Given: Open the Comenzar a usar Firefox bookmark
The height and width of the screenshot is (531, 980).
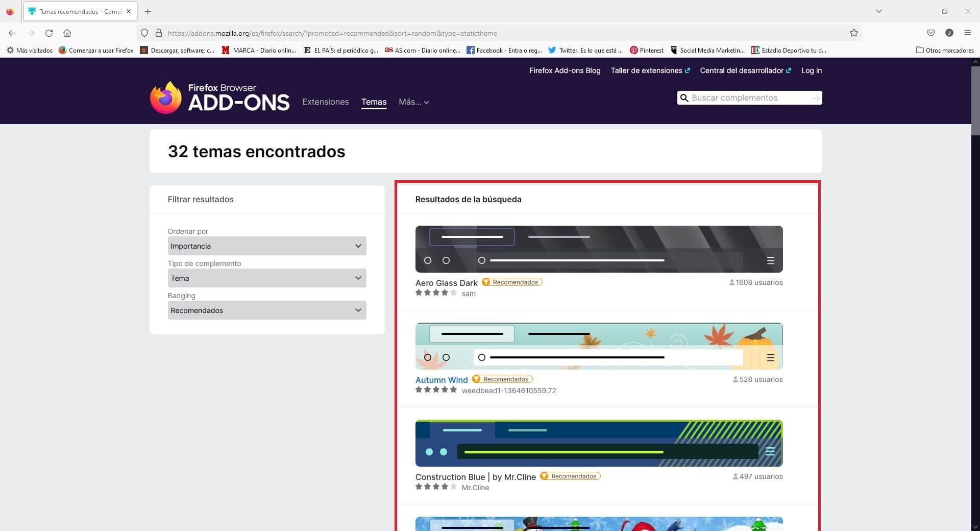Looking at the screenshot, I should click(x=96, y=51).
